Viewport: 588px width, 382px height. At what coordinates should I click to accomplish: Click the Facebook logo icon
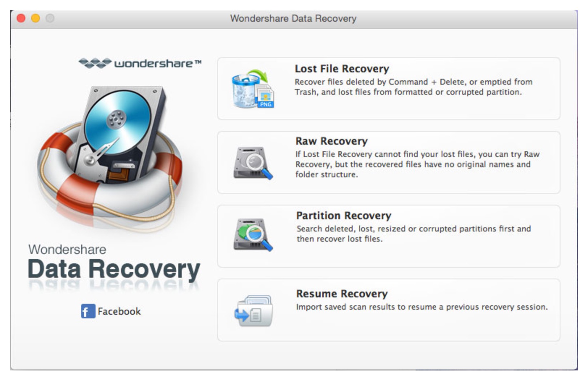click(88, 311)
